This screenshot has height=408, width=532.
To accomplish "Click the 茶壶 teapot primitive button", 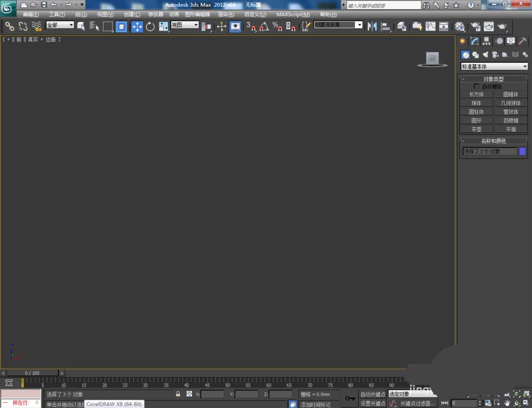I will (476, 129).
